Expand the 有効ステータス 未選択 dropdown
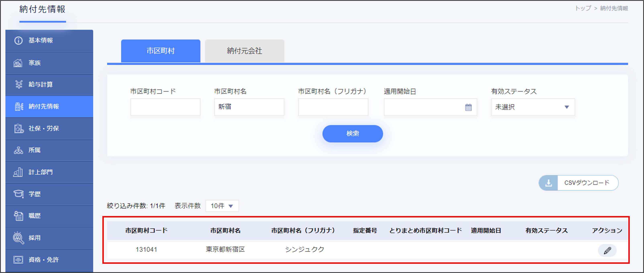The height and width of the screenshot is (273, 644). (533, 107)
